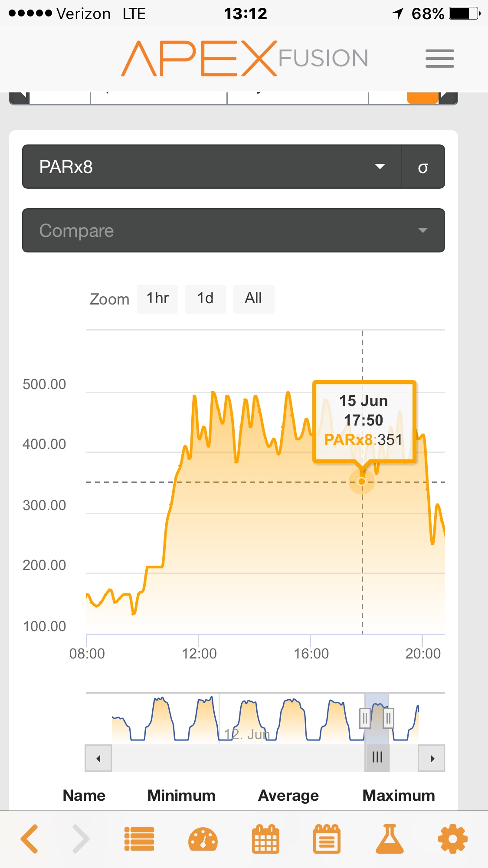Click the navigator scrollbar thumb
This screenshot has height=868, width=488.
pyautogui.click(x=377, y=758)
